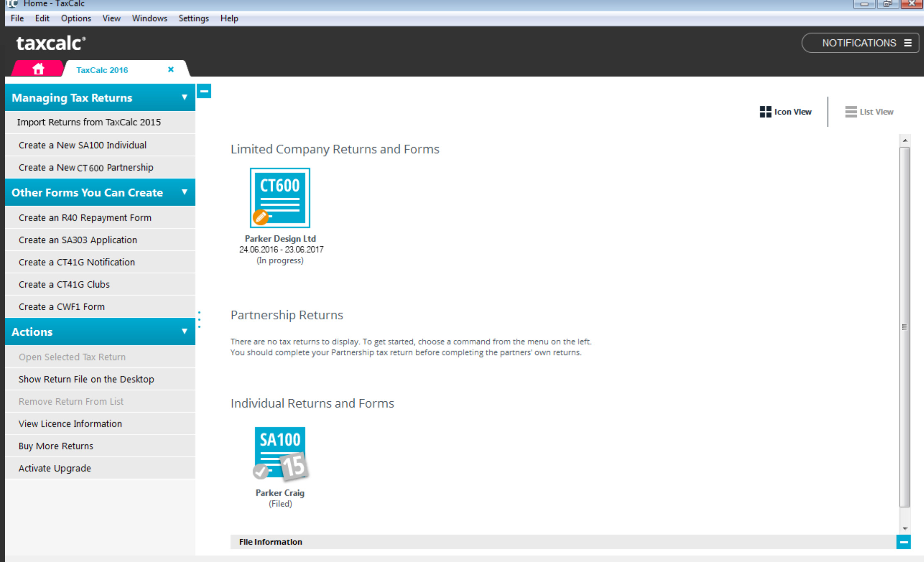Restore down the TaxCalc window
924x562 pixels.
[887, 4]
